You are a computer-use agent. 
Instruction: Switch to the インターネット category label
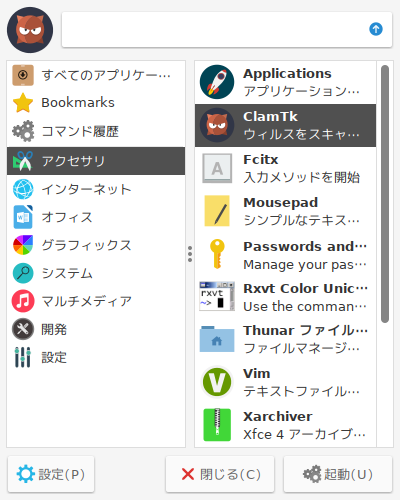[86, 189]
